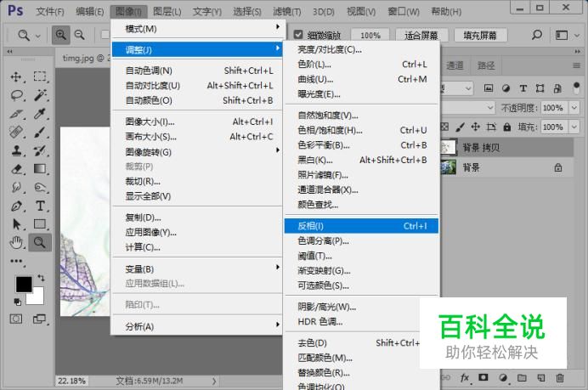Select the Path Selection tool
The width and height of the screenshot is (588, 390).
(x=16, y=223)
